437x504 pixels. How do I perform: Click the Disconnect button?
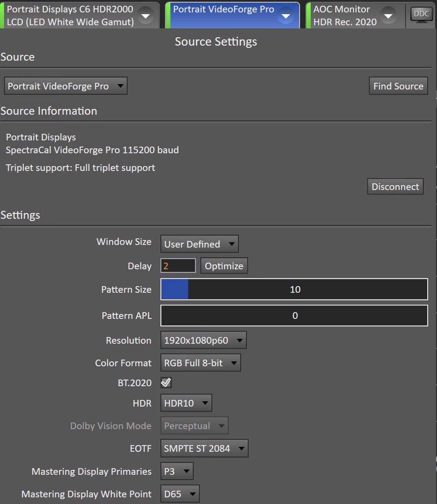[395, 186]
